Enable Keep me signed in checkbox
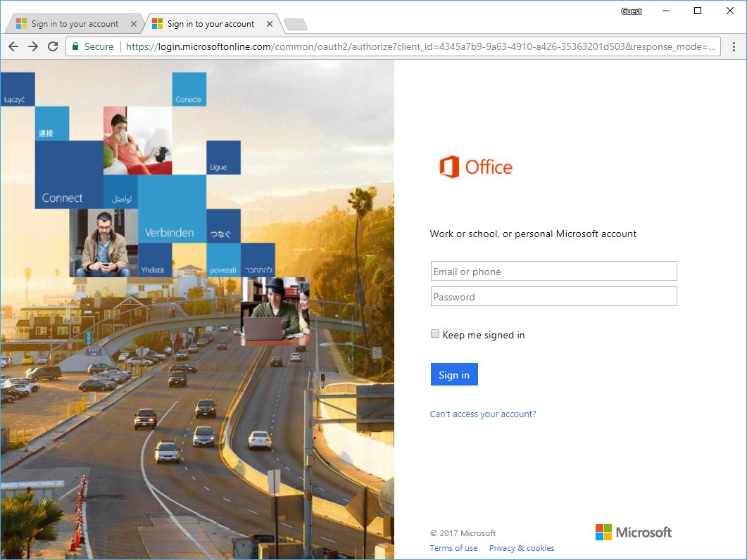 [435, 333]
